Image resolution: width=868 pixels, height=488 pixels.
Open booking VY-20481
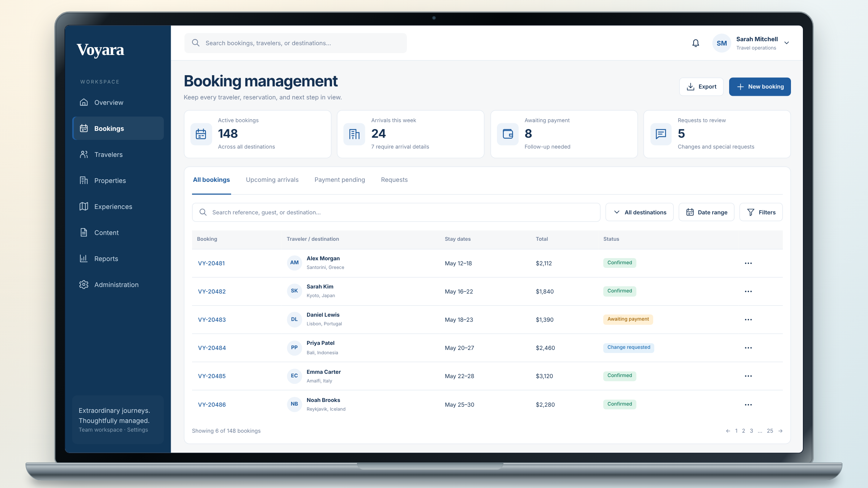pos(211,263)
